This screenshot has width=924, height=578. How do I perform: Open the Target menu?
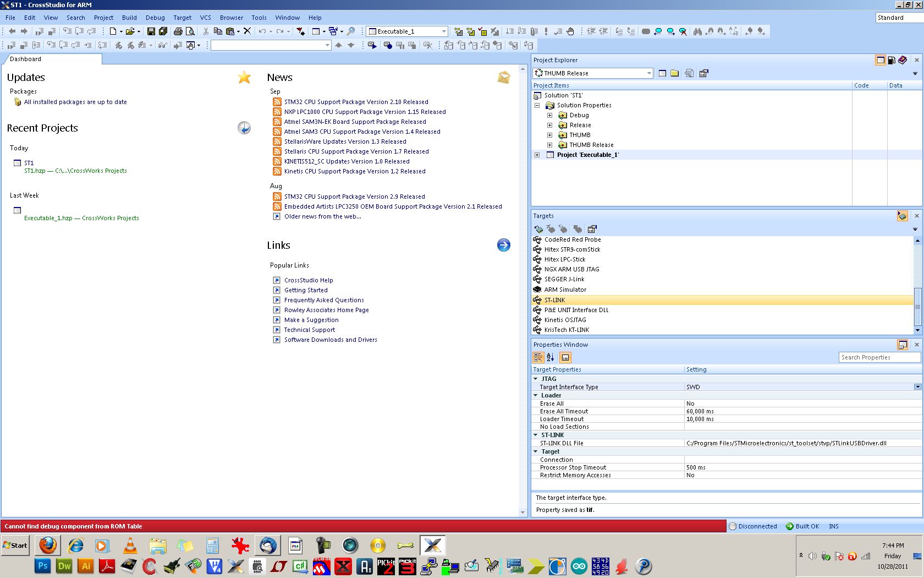183,18
